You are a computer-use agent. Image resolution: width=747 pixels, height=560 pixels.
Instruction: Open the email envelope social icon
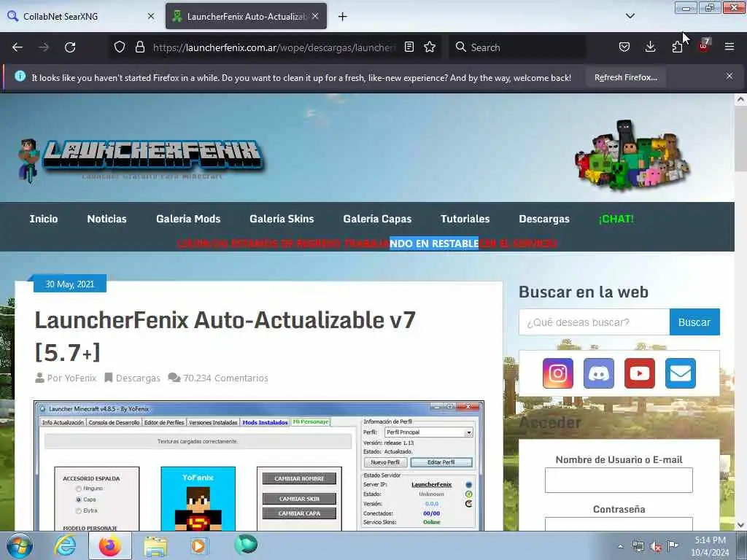click(681, 373)
